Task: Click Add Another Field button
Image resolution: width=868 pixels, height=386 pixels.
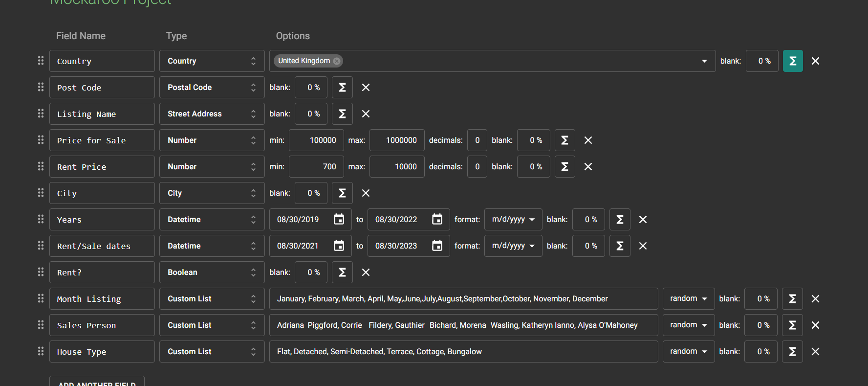Action: pyautogui.click(x=97, y=382)
